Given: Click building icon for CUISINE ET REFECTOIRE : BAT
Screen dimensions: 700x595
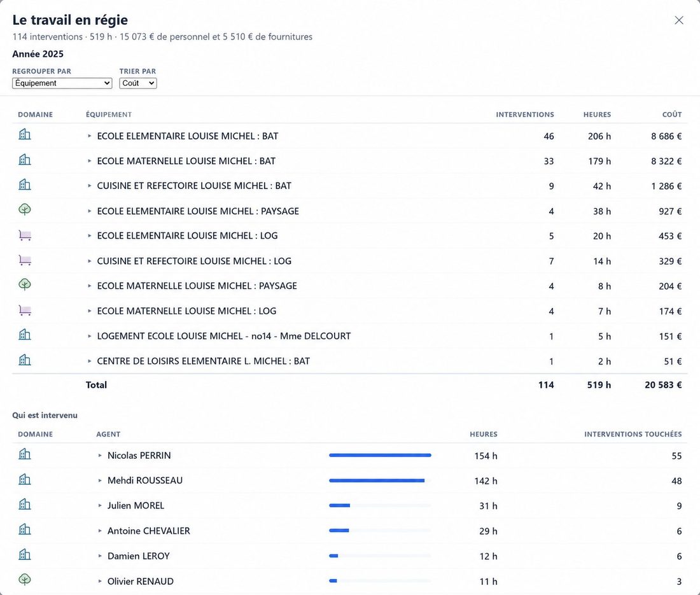Looking at the screenshot, I should tap(25, 185).
